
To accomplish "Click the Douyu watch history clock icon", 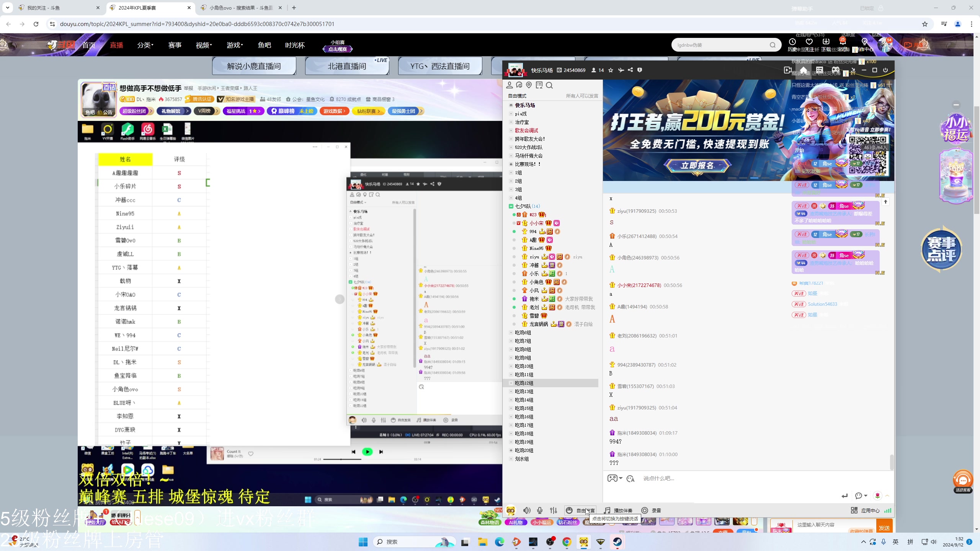I will tap(792, 42).
